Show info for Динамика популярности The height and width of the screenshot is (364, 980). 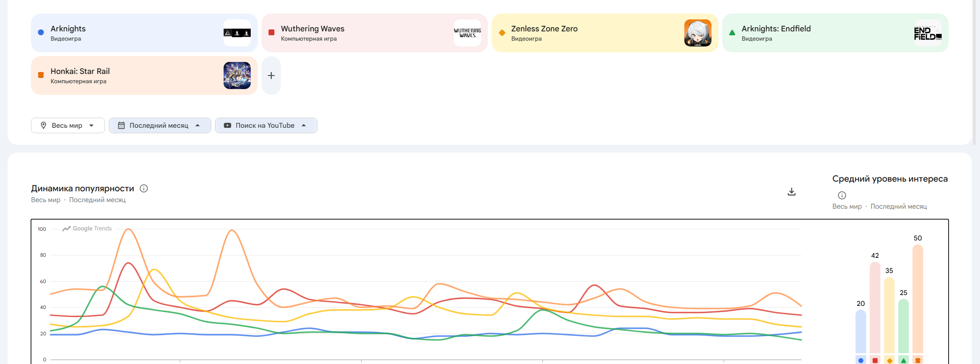coord(144,189)
